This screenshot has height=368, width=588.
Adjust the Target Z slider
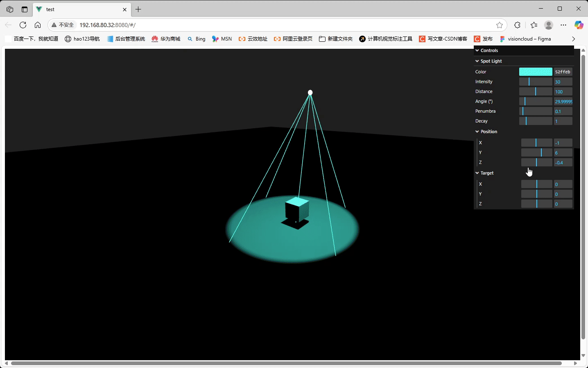537,204
